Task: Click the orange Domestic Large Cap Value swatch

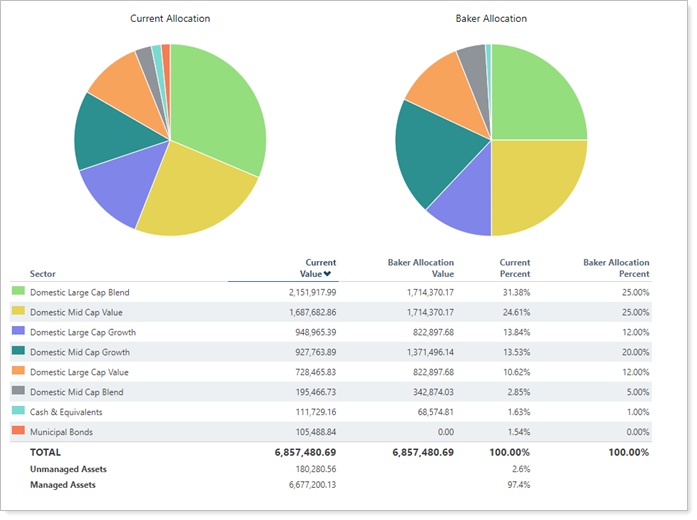Action: coord(17,372)
